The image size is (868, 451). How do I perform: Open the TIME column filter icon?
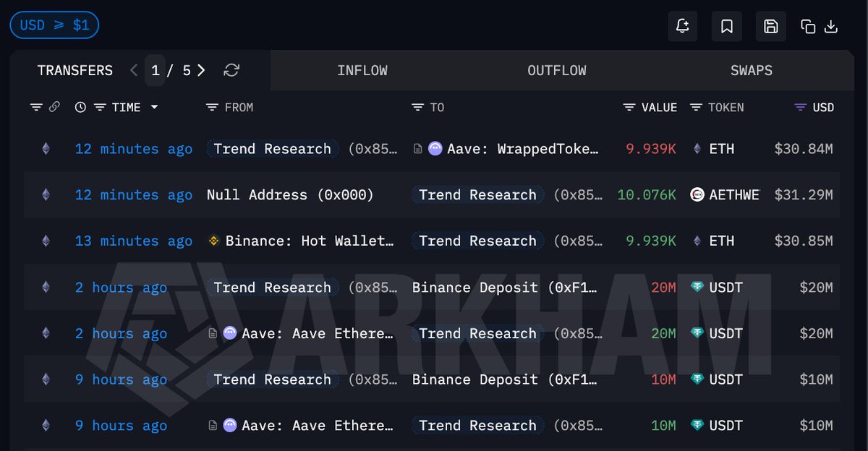point(100,107)
